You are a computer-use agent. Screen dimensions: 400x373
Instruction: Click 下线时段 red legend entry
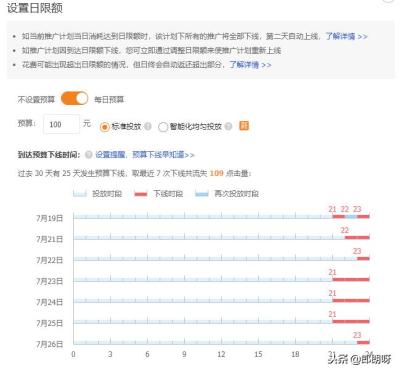[x=159, y=194]
